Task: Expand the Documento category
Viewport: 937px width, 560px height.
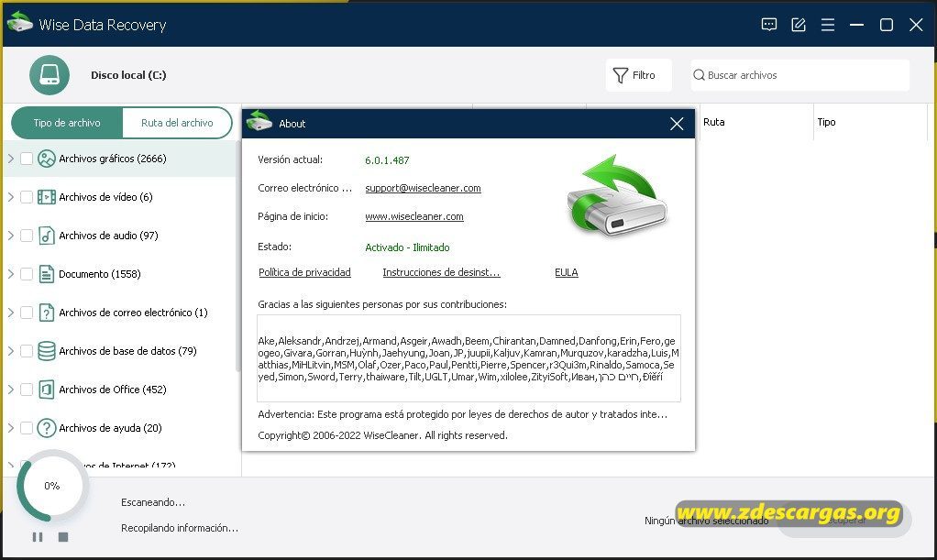Action: tap(11, 274)
